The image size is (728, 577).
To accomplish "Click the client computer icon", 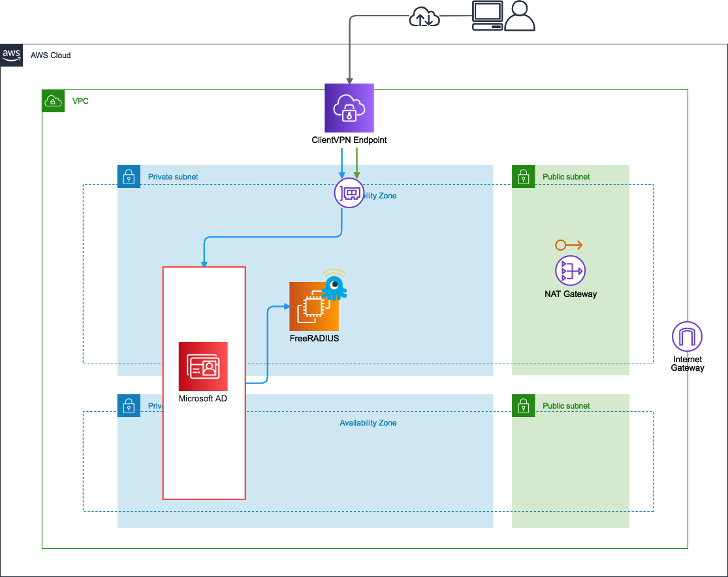I will click(x=488, y=16).
